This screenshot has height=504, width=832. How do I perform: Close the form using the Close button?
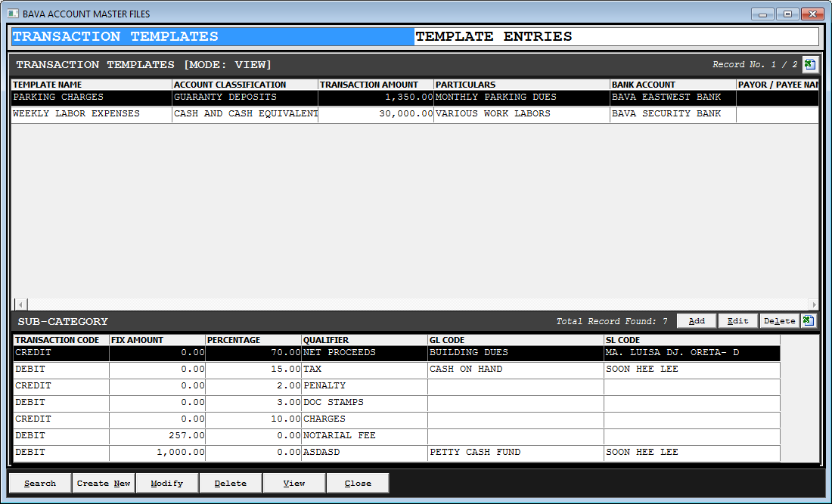tap(358, 484)
